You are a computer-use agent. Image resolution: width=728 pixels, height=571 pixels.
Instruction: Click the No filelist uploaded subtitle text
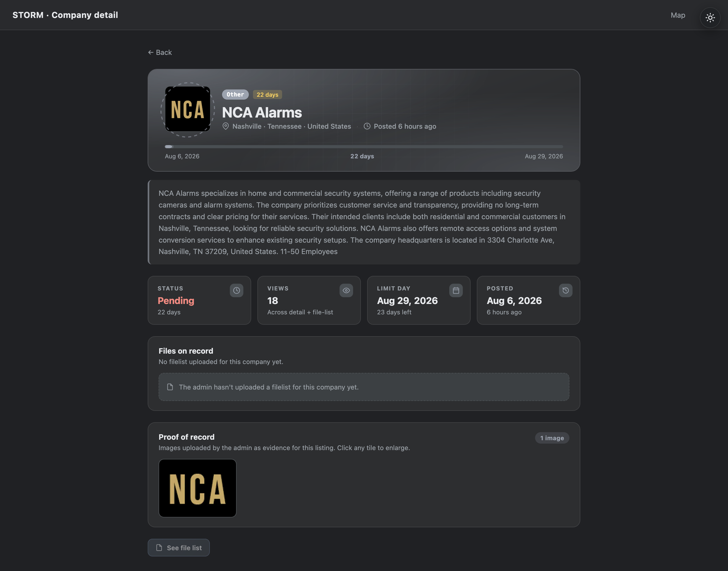220,362
